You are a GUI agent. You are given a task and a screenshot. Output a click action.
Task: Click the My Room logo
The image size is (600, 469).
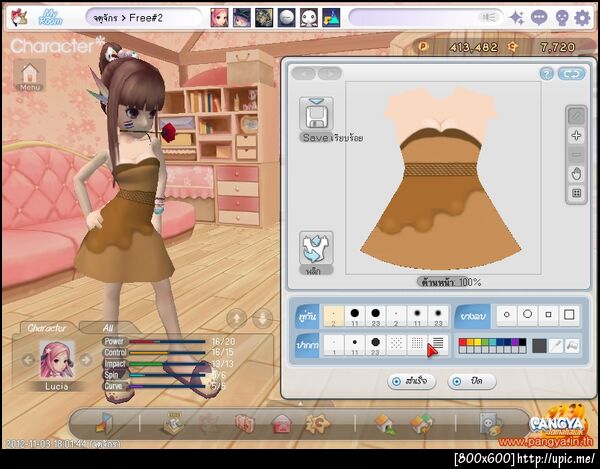pyautogui.click(x=51, y=18)
